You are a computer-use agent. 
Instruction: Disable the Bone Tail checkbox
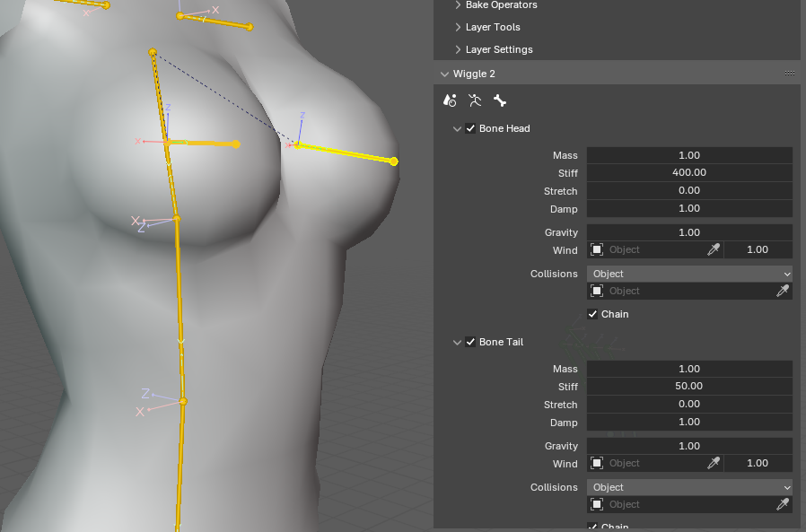point(470,342)
